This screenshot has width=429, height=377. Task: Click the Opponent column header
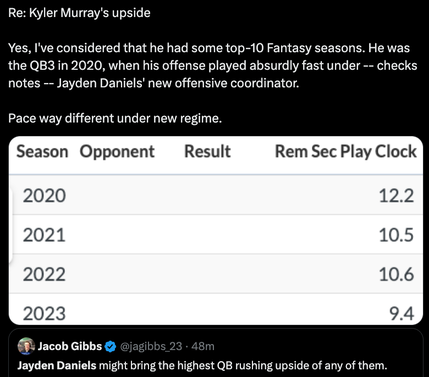click(117, 151)
